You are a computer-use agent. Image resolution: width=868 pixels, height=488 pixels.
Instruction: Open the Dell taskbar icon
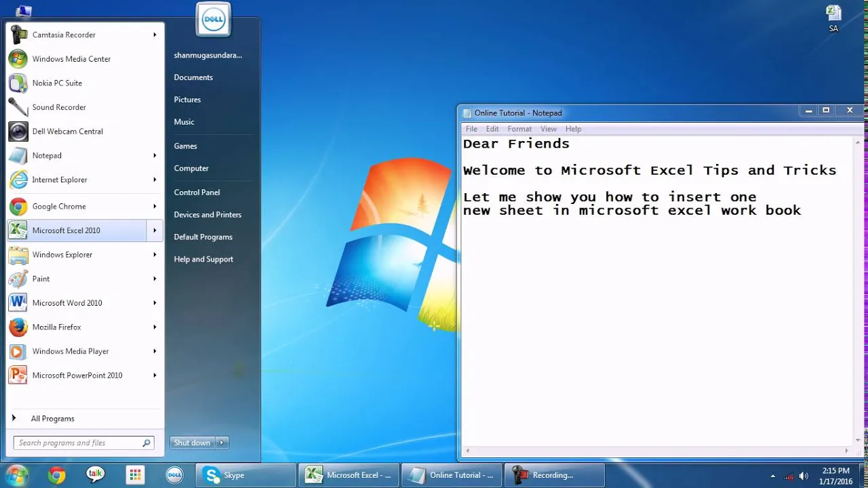pos(174,475)
